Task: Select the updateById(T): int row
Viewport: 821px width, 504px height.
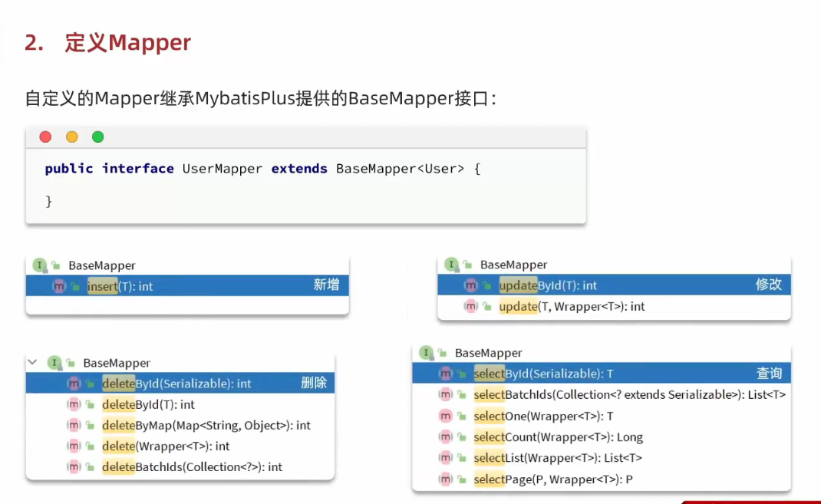Action: 547,285
